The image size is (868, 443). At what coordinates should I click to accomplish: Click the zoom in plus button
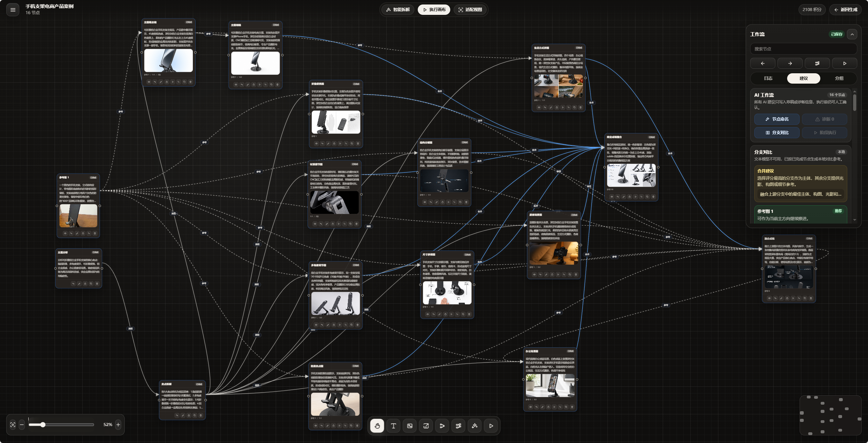(x=118, y=425)
